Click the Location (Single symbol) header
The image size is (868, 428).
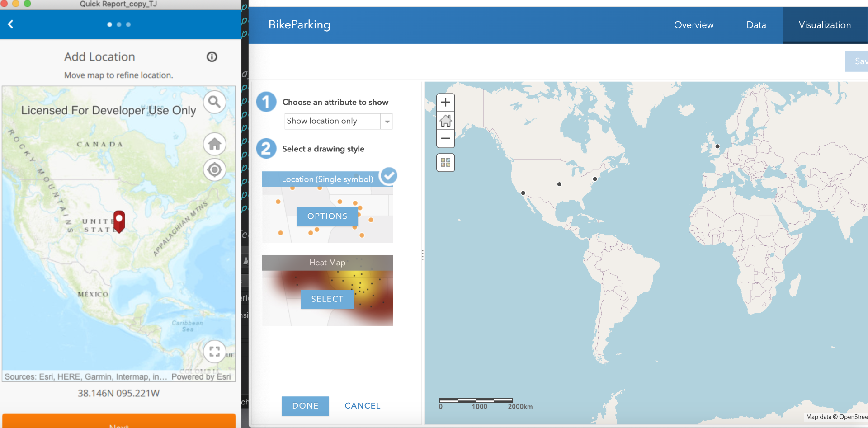coord(327,179)
